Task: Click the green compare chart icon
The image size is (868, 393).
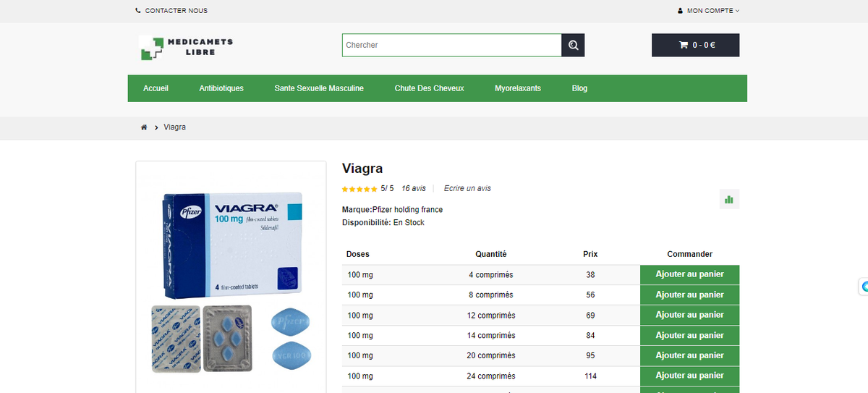Action: (x=729, y=199)
